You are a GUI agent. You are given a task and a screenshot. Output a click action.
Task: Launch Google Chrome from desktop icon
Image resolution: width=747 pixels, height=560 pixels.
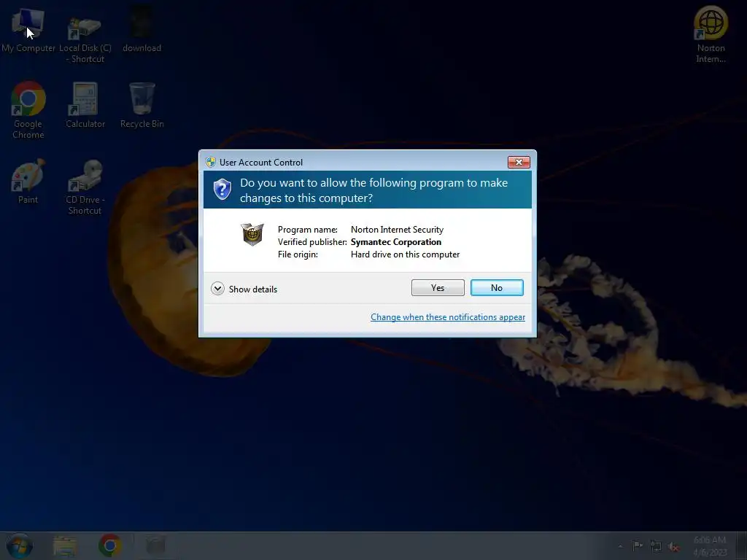click(x=28, y=111)
